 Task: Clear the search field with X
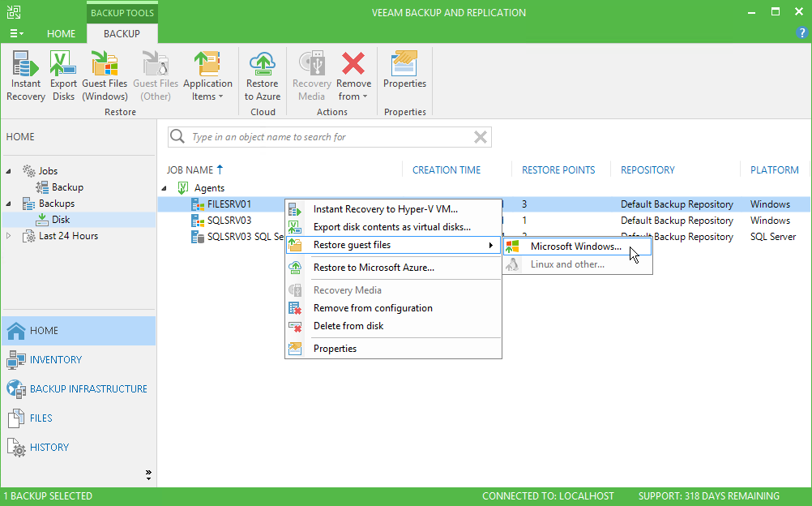click(481, 137)
